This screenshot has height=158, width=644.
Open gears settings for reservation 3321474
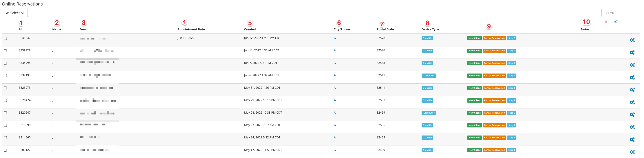tap(632, 102)
